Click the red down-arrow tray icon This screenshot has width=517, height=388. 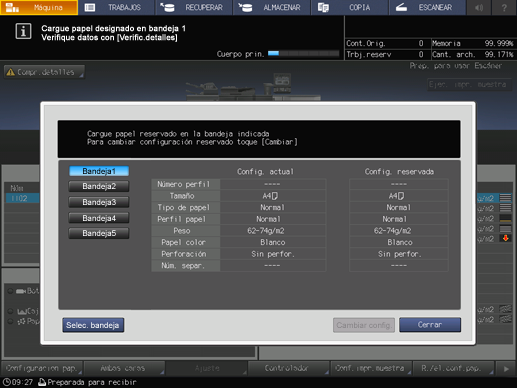(x=505, y=238)
